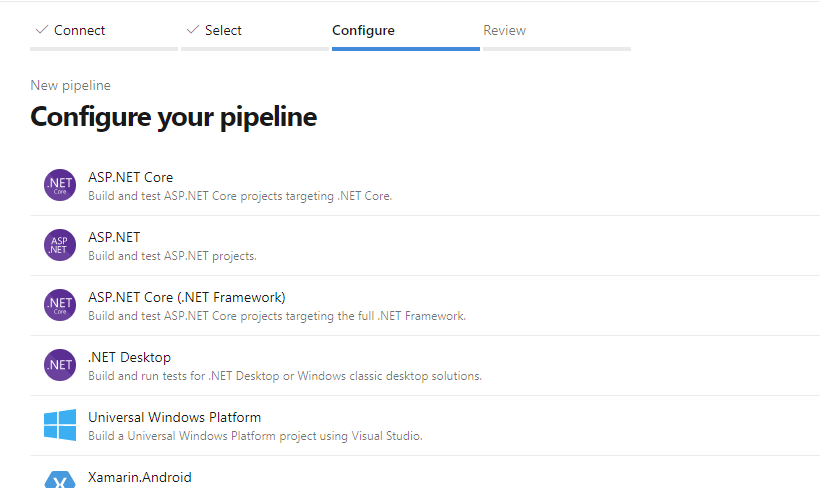820x488 pixels.
Task: Choose the ASP.NET Core template title
Action: pyautogui.click(x=130, y=177)
